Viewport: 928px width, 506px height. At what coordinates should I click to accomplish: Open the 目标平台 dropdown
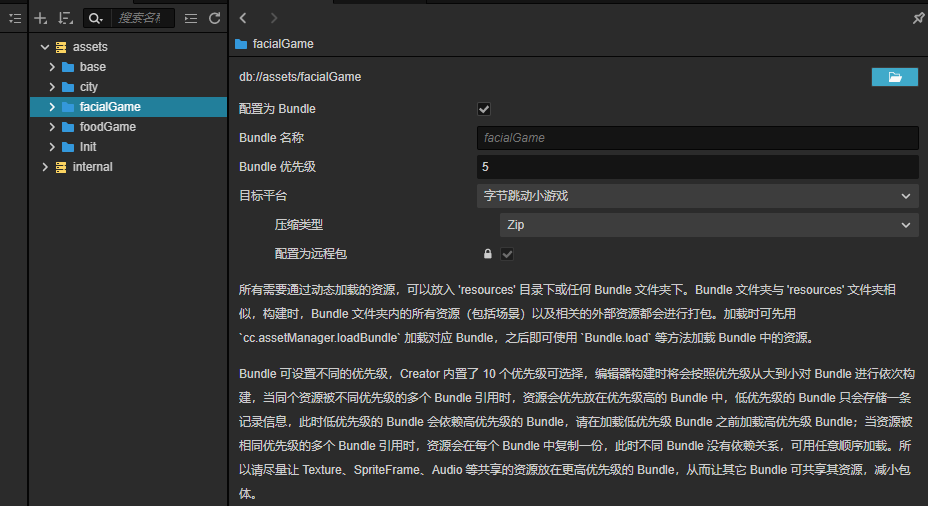[698, 196]
